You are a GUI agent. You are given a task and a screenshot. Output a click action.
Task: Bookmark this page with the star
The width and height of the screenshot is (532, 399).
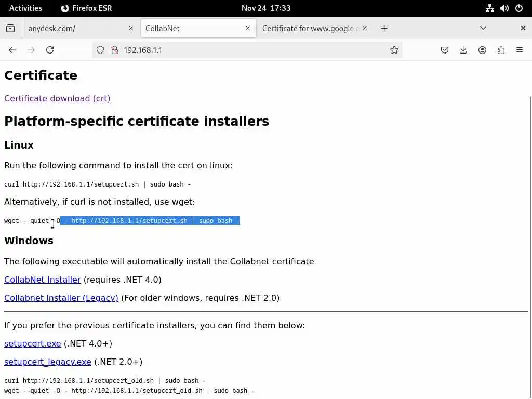click(394, 50)
